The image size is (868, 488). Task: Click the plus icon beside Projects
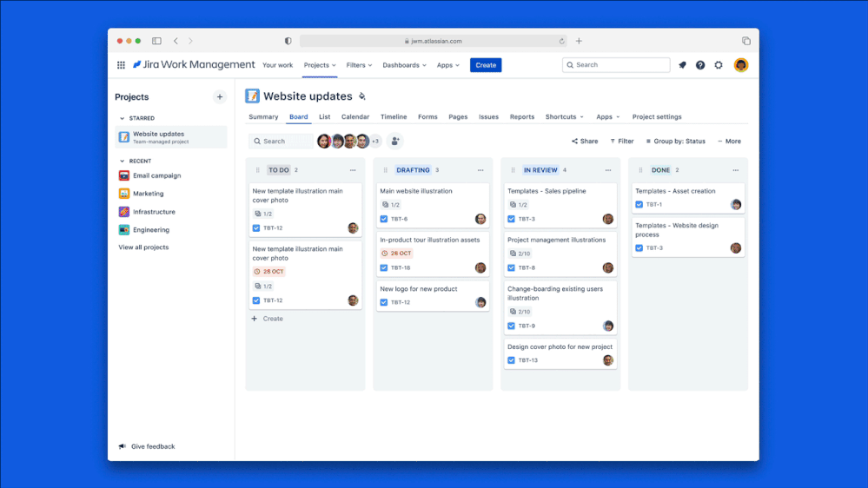(x=220, y=97)
